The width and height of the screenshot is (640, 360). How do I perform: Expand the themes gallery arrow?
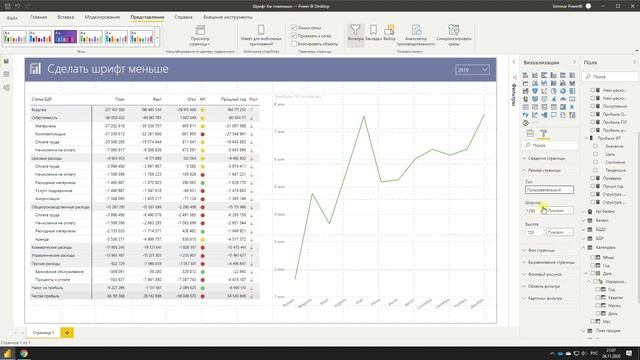tap(157, 38)
